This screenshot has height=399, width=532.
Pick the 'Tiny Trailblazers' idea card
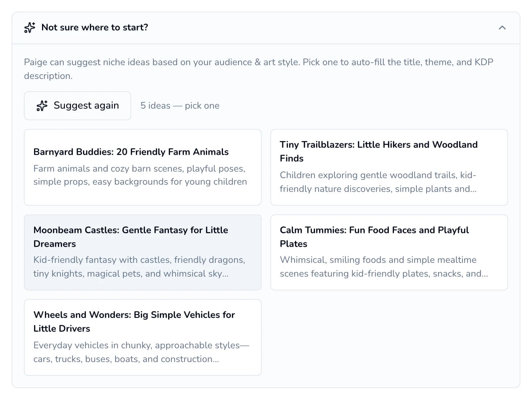[389, 167]
